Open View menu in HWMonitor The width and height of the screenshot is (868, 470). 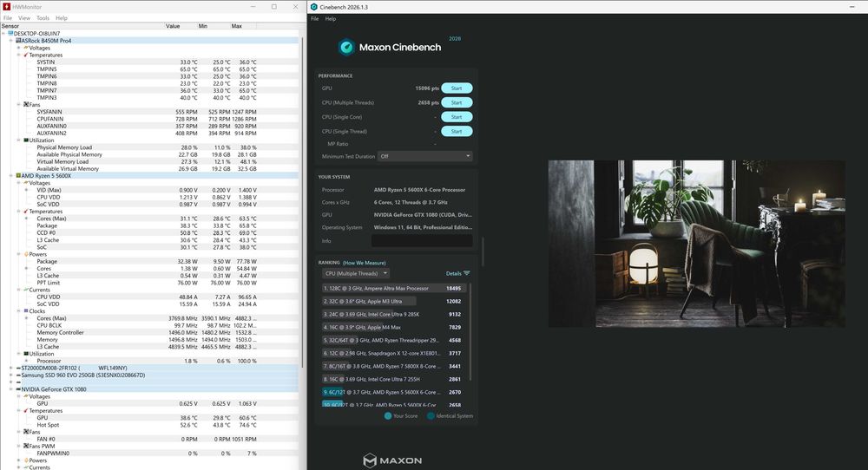pyautogui.click(x=24, y=17)
